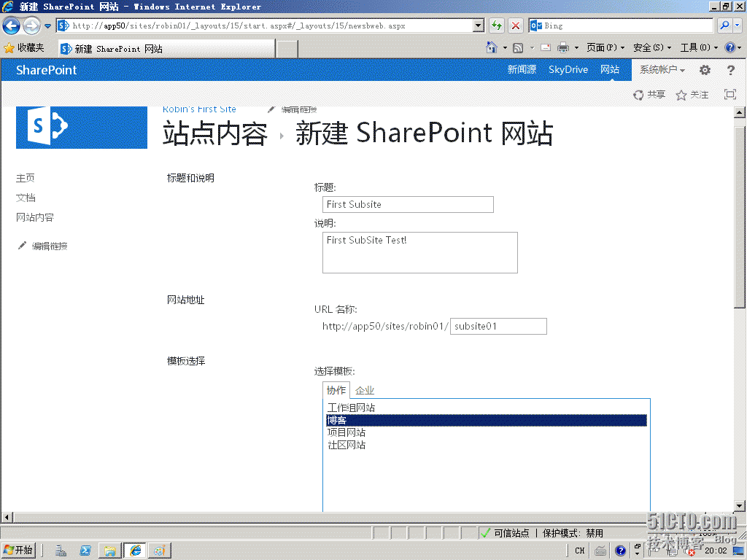This screenshot has width=747, height=560.
Task: Click the green Refresh icon
Action: coord(497,26)
